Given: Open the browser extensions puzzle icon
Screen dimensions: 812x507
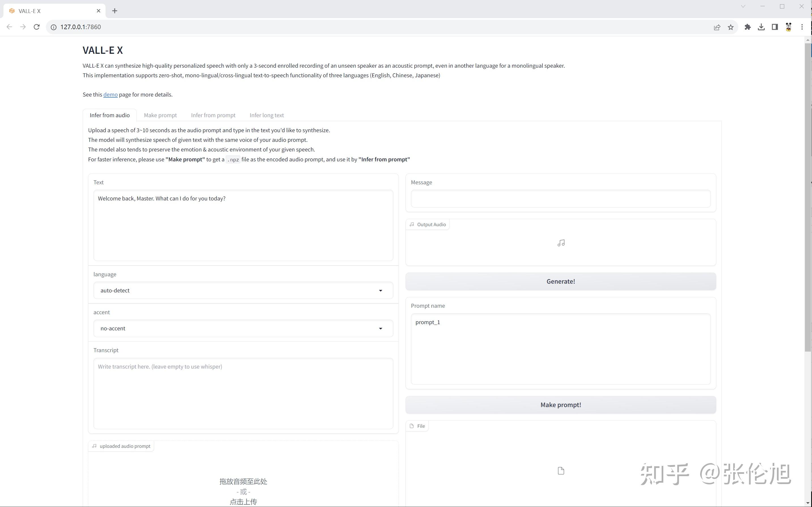Looking at the screenshot, I should coord(748,27).
